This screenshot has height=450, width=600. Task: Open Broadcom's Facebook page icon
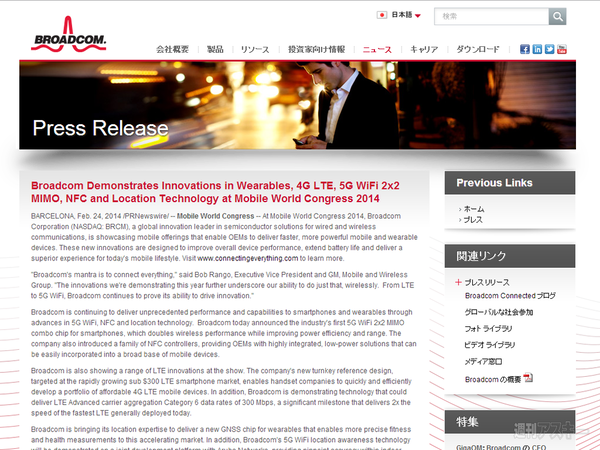pos(525,49)
